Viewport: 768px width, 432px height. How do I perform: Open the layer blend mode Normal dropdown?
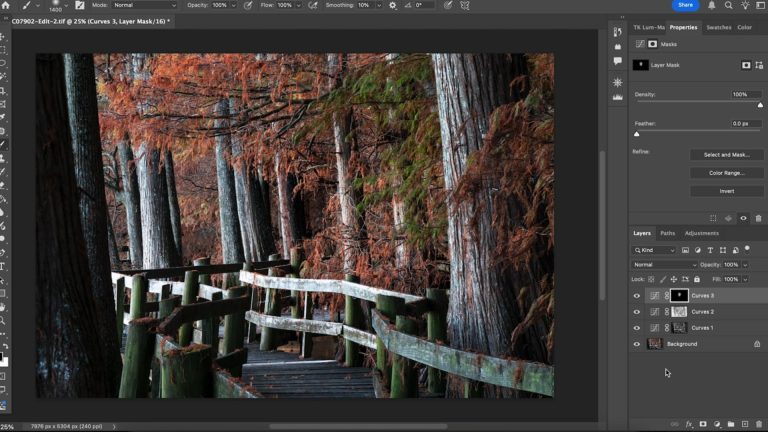[664, 265]
